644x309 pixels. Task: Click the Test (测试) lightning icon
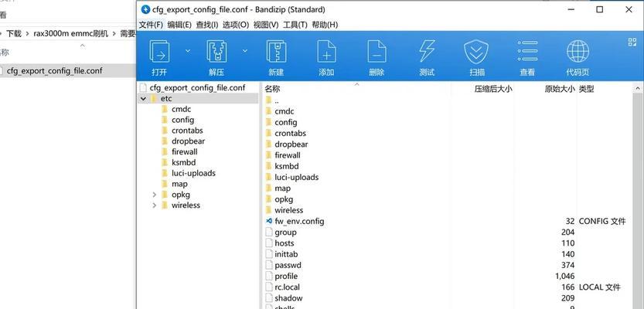[427, 51]
